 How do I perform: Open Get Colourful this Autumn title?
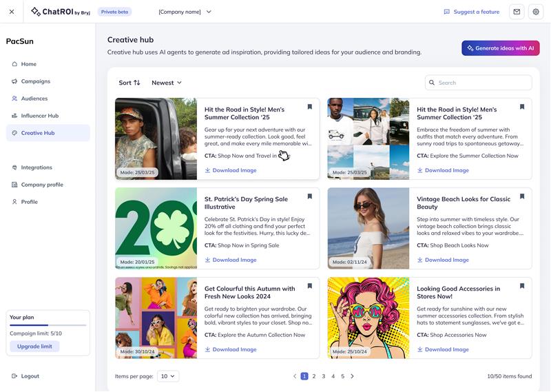[249, 293]
